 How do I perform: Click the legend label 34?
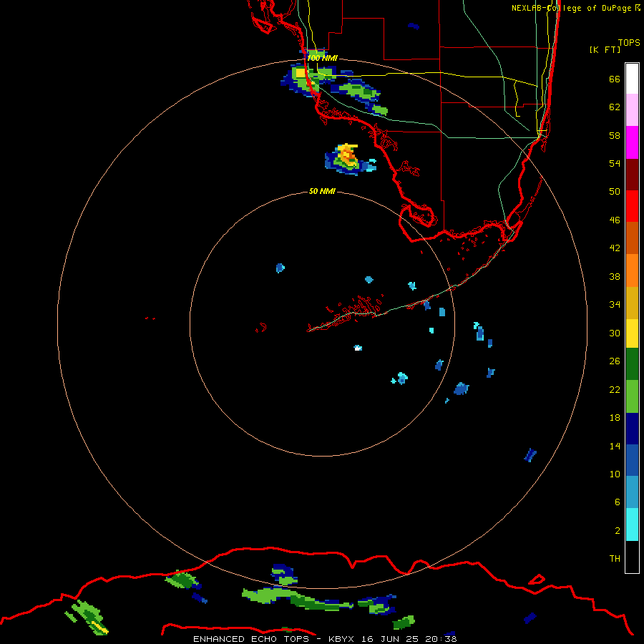pyautogui.click(x=615, y=305)
